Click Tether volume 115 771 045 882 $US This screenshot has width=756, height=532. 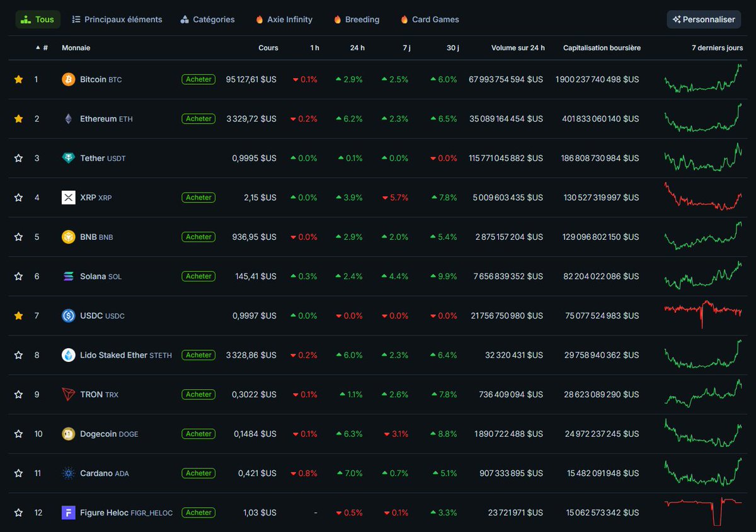506,158
